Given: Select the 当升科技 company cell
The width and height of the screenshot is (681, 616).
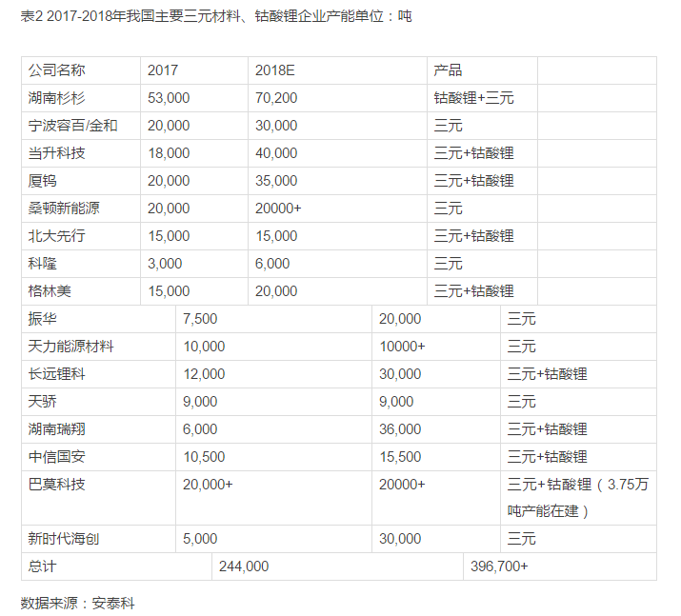Looking at the screenshot, I should coord(57,153).
